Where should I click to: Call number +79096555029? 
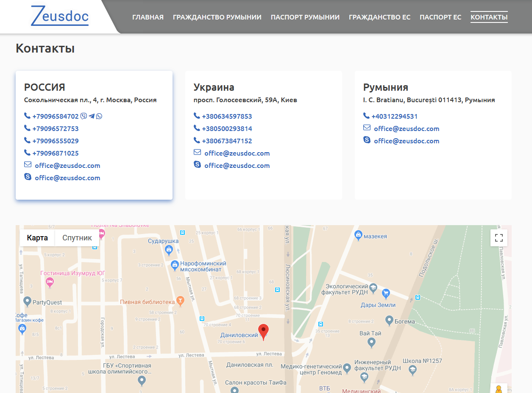[55, 141]
